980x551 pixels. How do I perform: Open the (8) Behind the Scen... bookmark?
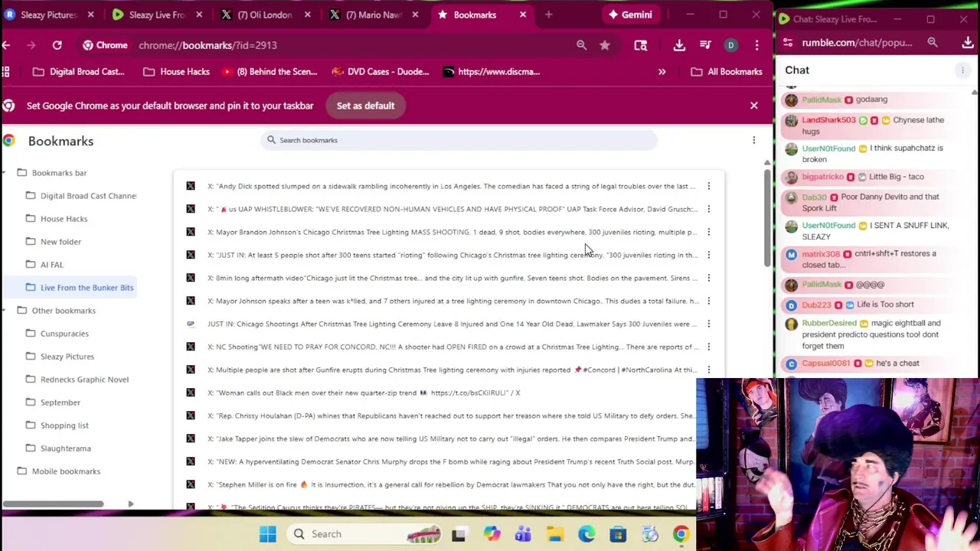coord(269,72)
